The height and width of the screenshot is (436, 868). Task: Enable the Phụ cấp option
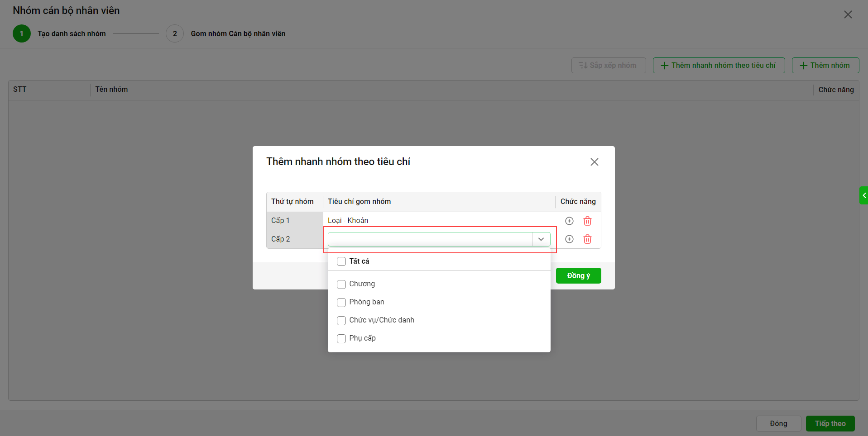click(x=341, y=338)
